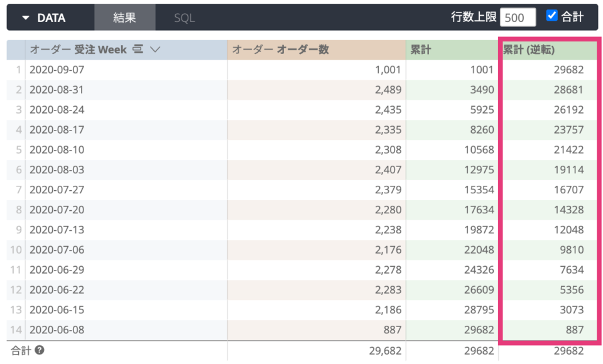Click cumulative value 22048
Viewport: 603px width, 364px height.
(x=479, y=249)
